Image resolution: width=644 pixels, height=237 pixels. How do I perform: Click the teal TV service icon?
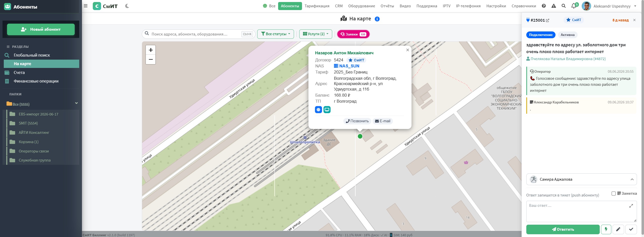(327, 110)
